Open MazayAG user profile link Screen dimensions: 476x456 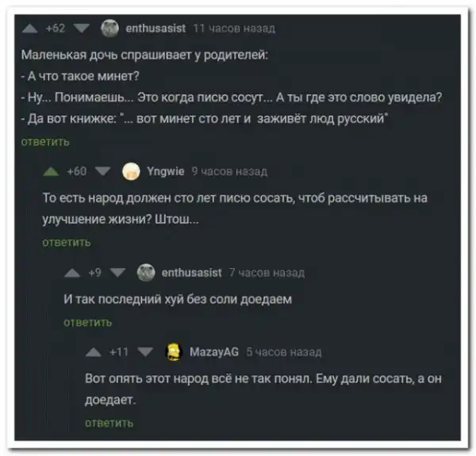point(214,352)
